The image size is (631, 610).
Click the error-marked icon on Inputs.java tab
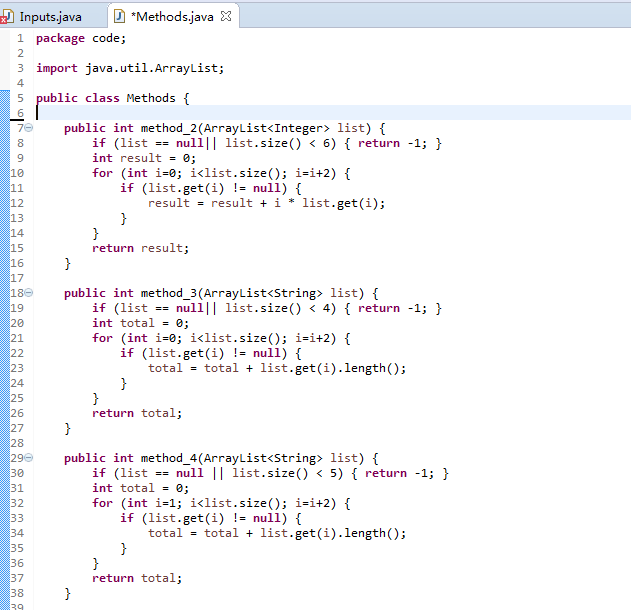pyautogui.click(x=7, y=17)
